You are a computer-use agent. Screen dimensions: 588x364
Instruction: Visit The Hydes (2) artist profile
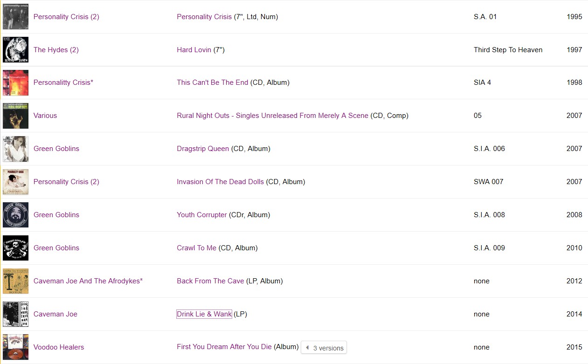(56, 49)
